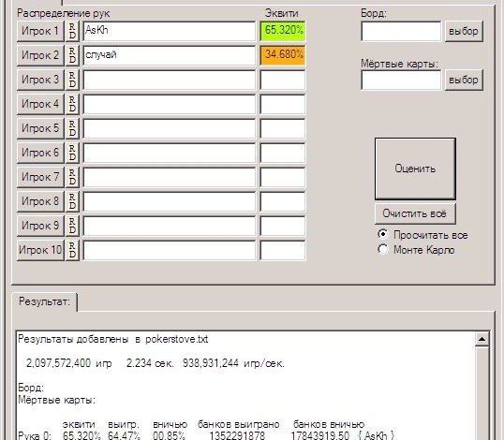Click the 2,097,572,400 игр value

point(69,363)
